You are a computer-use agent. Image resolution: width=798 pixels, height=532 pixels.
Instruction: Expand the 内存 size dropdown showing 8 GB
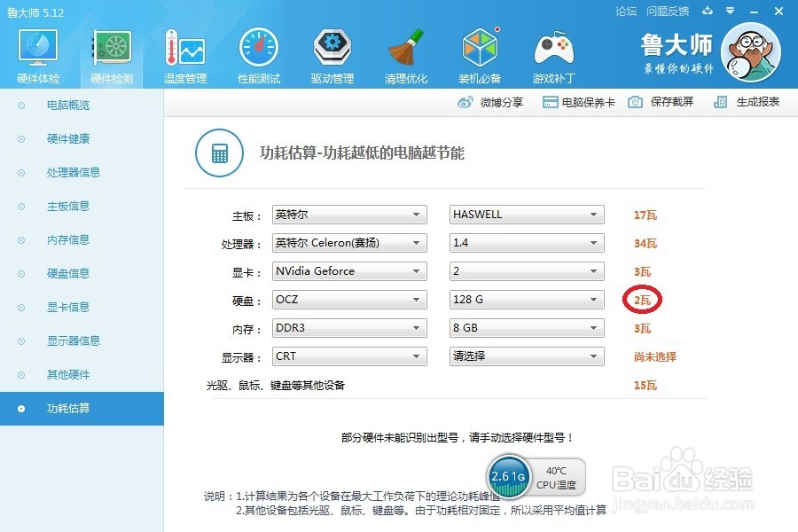527,328
